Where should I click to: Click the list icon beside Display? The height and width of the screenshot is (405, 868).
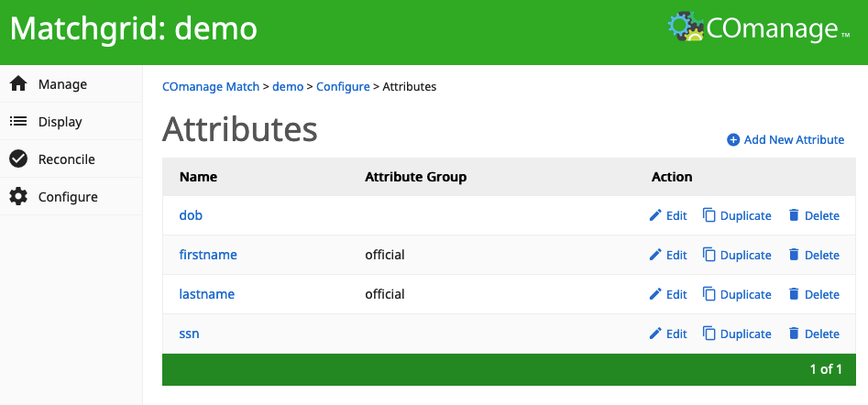(x=18, y=122)
